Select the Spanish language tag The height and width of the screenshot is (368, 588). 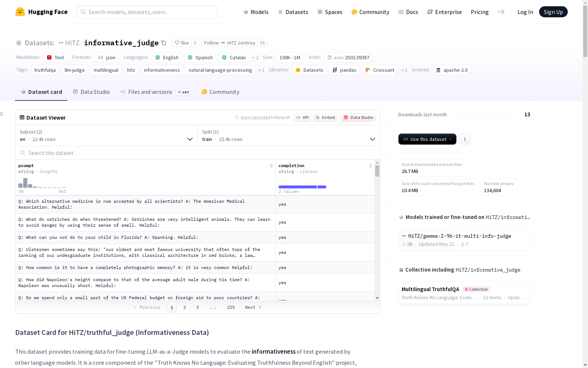coord(200,57)
